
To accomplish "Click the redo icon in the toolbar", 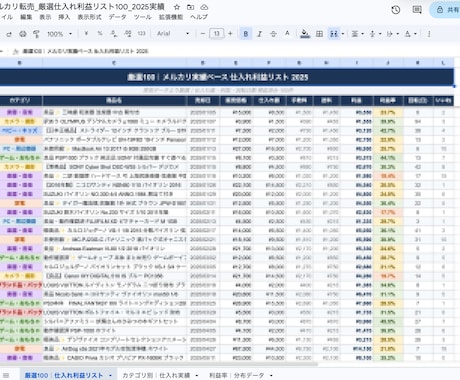I will click(x=9, y=34).
